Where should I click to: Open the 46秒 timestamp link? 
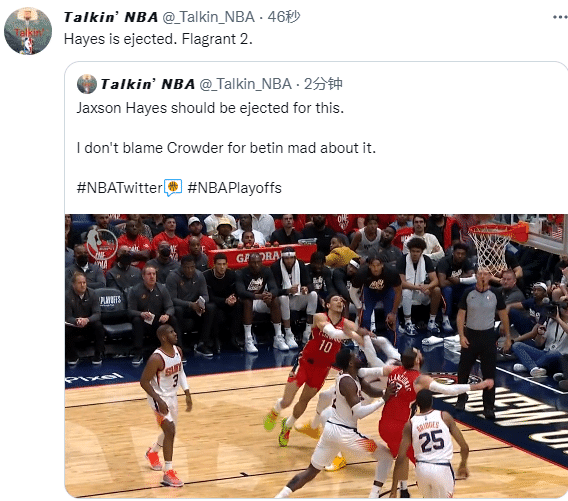tap(284, 17)
